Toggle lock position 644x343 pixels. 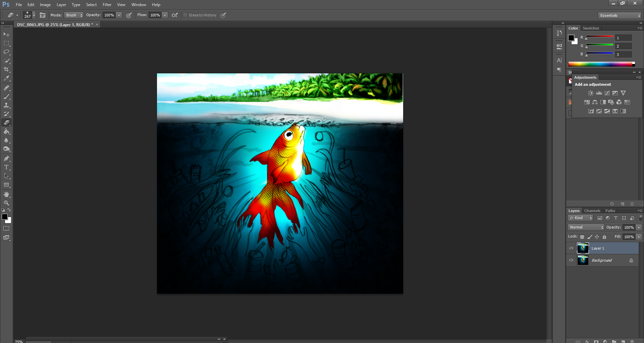pyautogui.click(x=597, y=237)
